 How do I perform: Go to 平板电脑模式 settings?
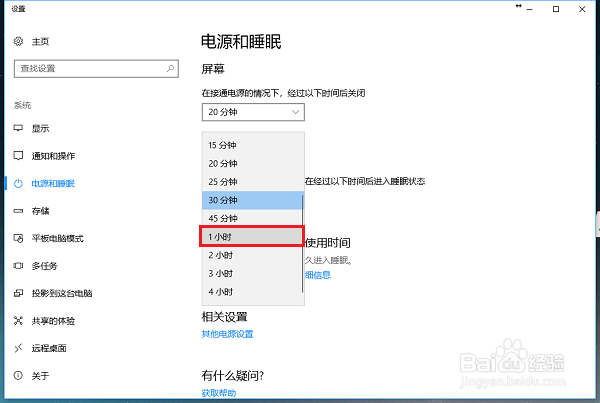pos(57,238)
